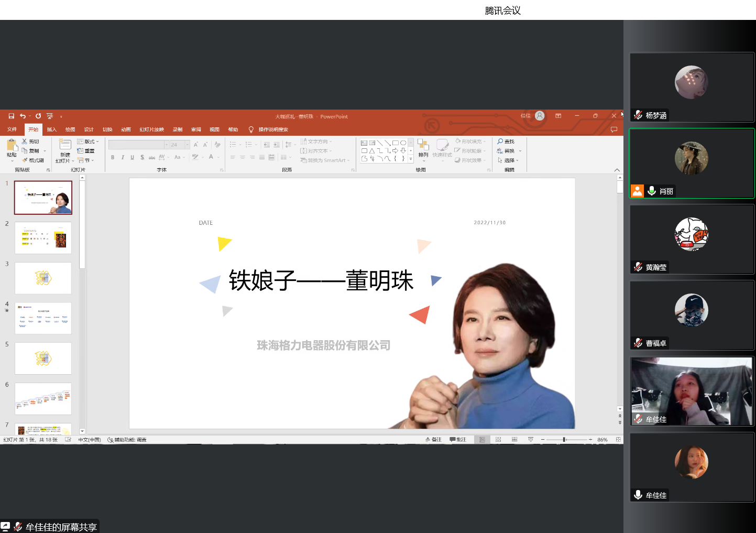Open the 审阅 review tab
The width and height of the screenshot is (756, 533).
coord(196,129)
